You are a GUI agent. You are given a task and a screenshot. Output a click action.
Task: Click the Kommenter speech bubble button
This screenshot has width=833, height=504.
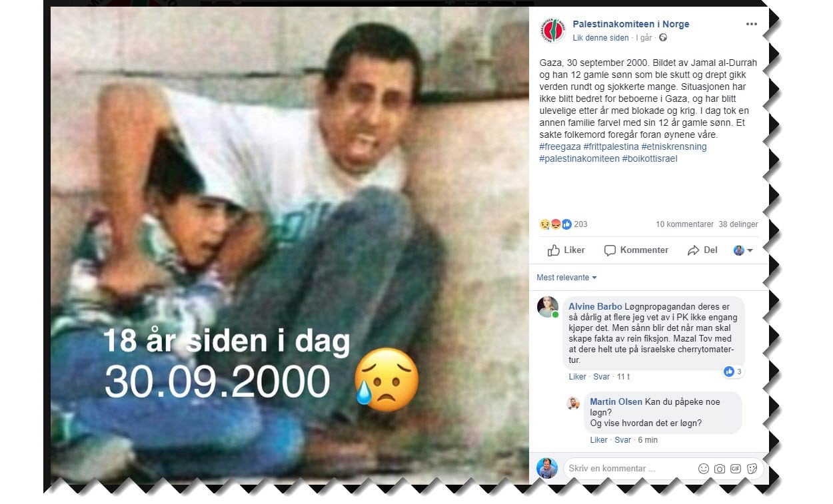(636, 250)
